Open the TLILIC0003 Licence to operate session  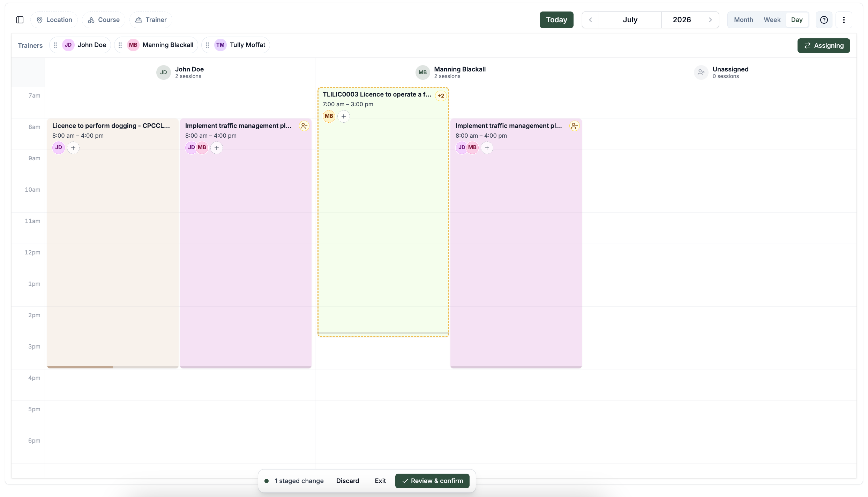click(383, 212)
